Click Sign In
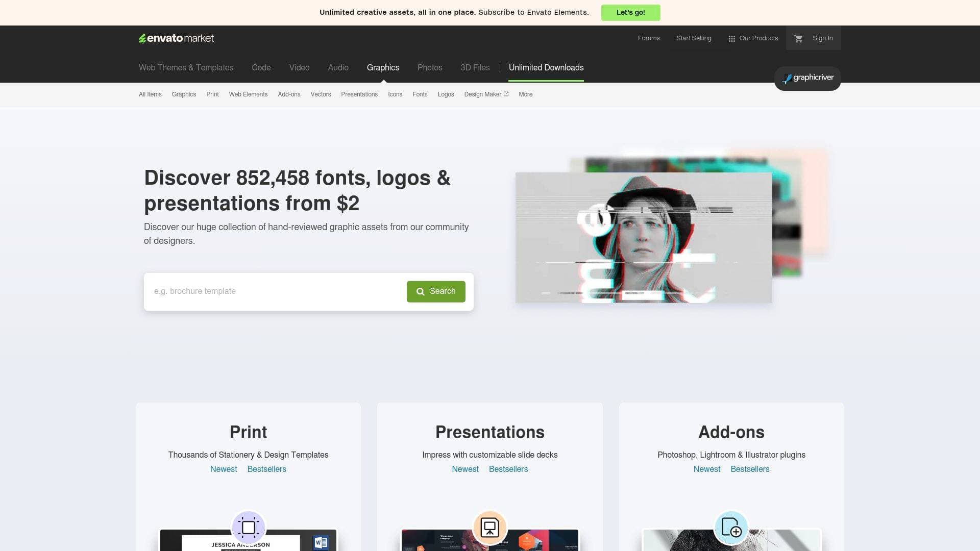The height and width of the screenshot is (551, 980). (x=822, y=38)
